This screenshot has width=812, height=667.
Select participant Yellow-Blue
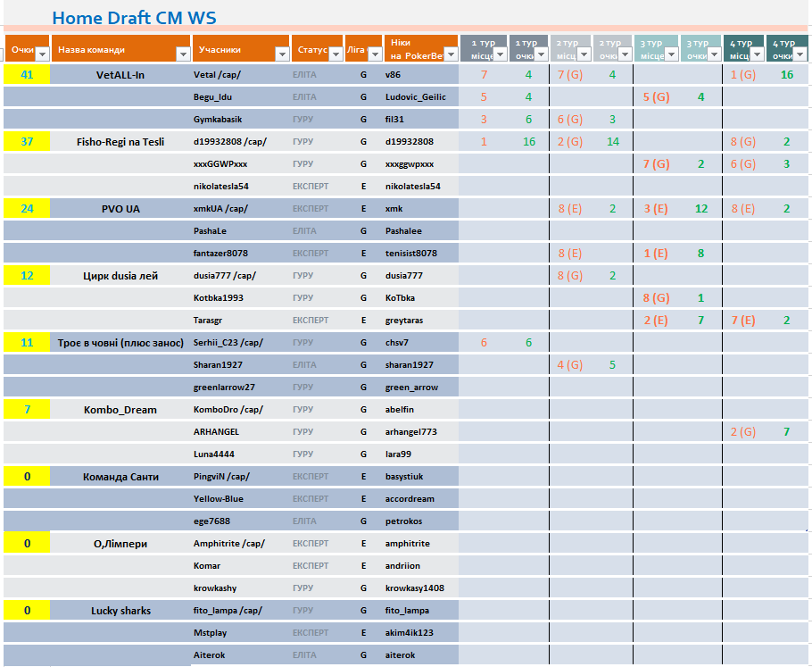(x=218, y=498)
